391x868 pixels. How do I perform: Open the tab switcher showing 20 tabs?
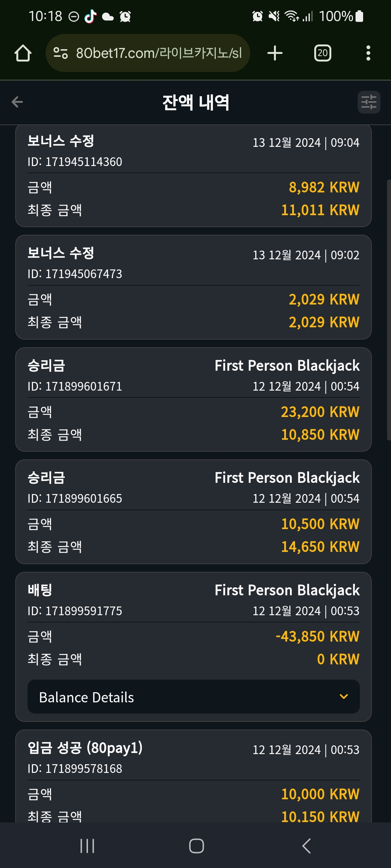(x=323, y=53)
